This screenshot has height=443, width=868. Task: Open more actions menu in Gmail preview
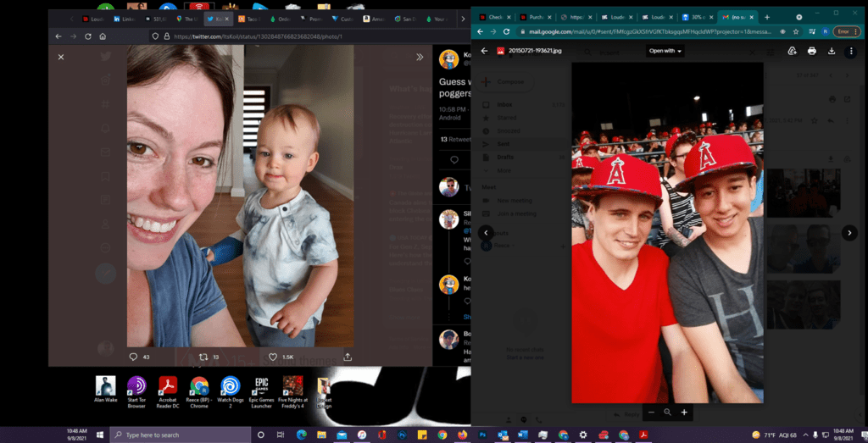click(851, 51)
